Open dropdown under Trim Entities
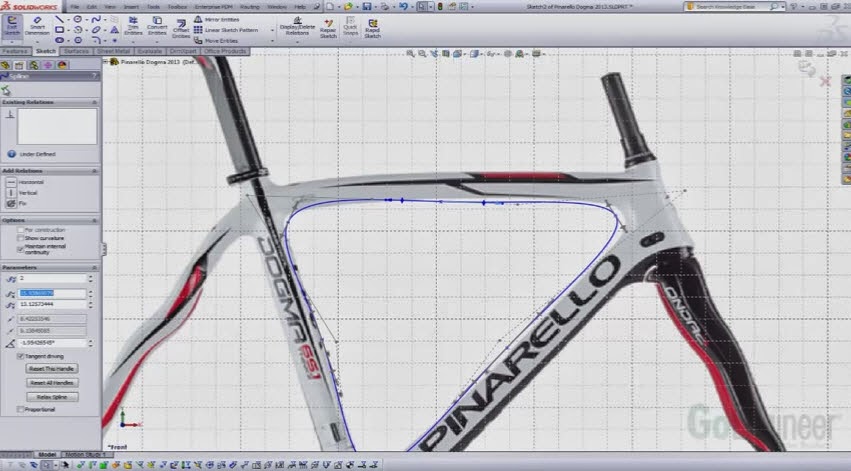851x471 pixels. 133,41
